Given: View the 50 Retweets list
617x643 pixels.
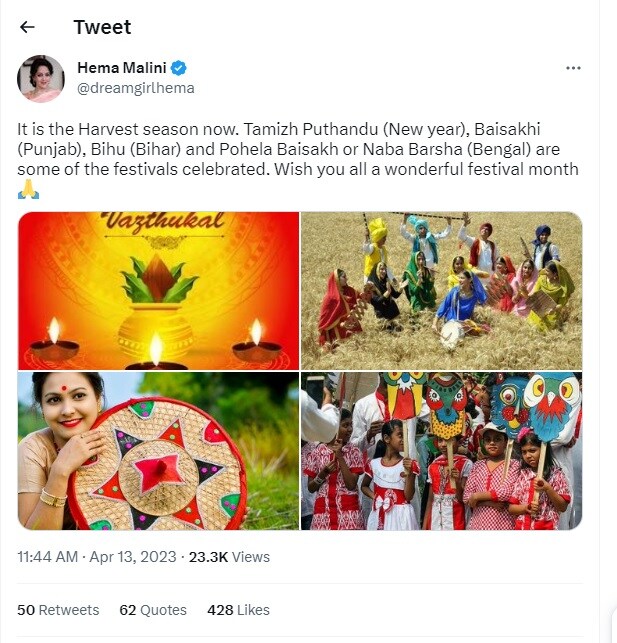Looking at the screenshot, I should pos(58,610).
